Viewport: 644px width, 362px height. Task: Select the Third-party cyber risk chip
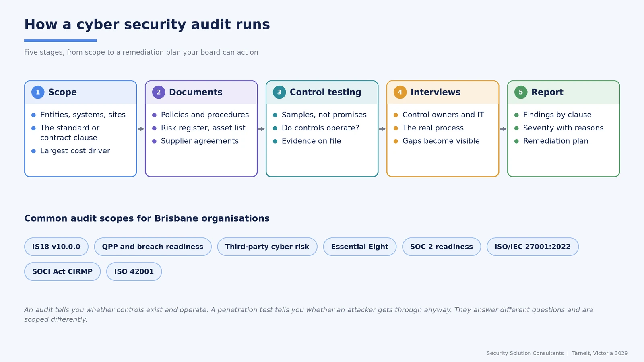pyautogui.click(x=267, y=247)
